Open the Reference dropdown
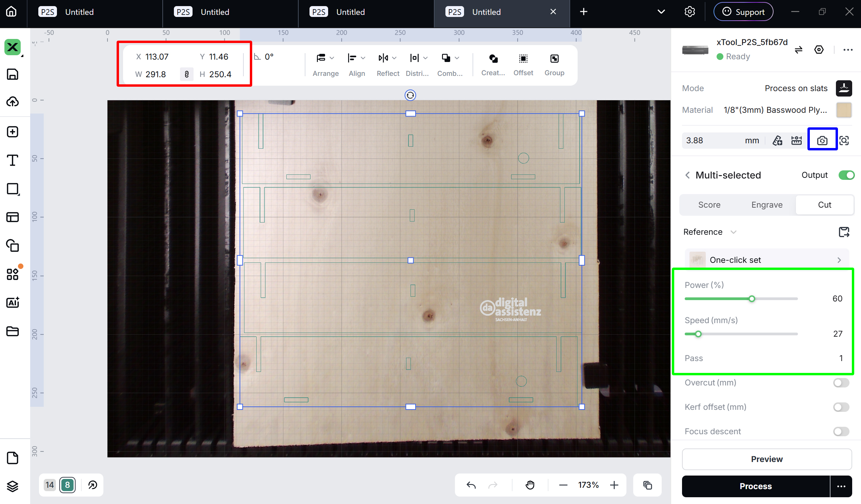Viewport: 861px width, 504px height. tap(709, 232)
